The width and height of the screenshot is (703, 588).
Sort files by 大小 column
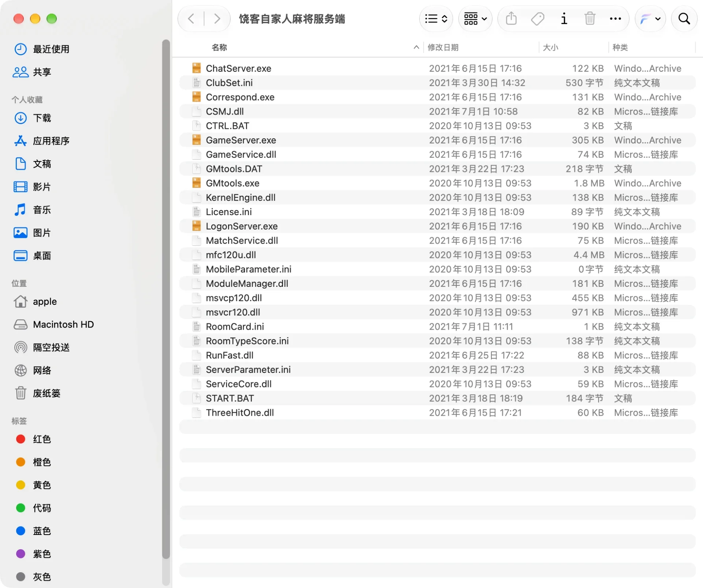coord(550,47)
